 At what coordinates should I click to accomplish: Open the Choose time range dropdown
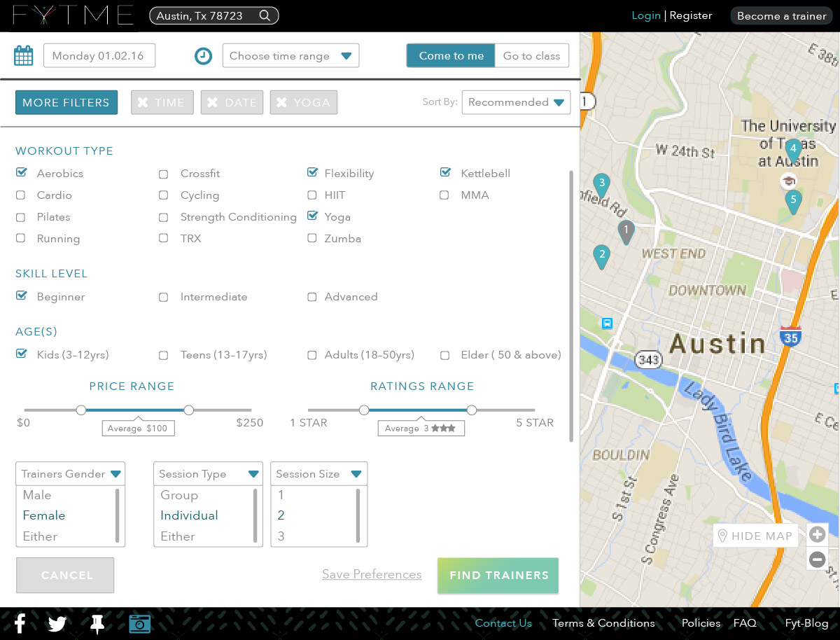click(x=290, y=56)
